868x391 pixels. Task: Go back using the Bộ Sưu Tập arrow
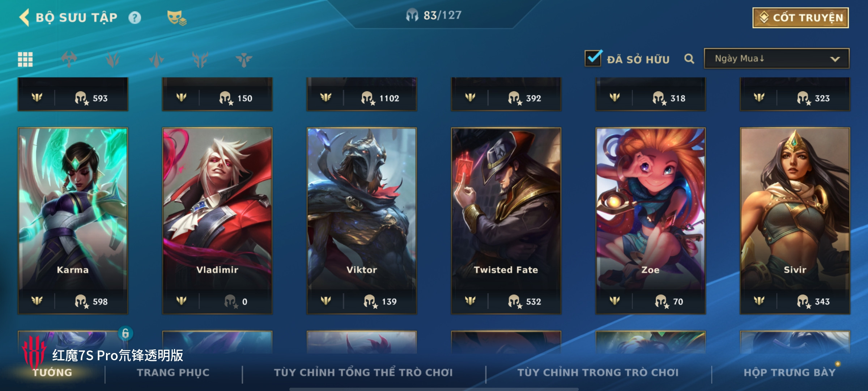24,17
